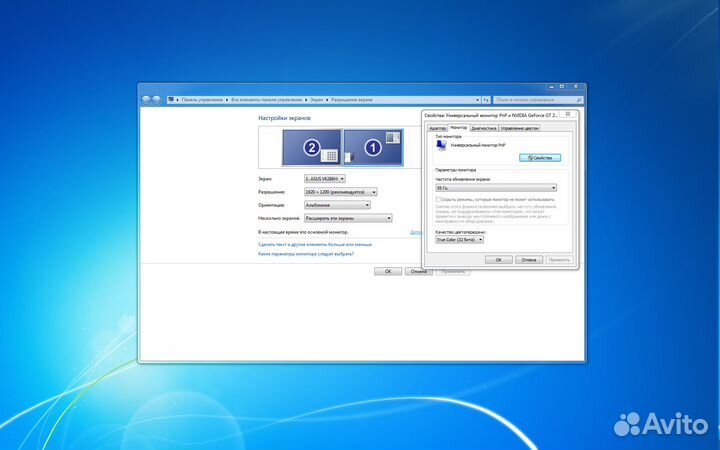Click the back navigation arrow button

click(146, 100)
